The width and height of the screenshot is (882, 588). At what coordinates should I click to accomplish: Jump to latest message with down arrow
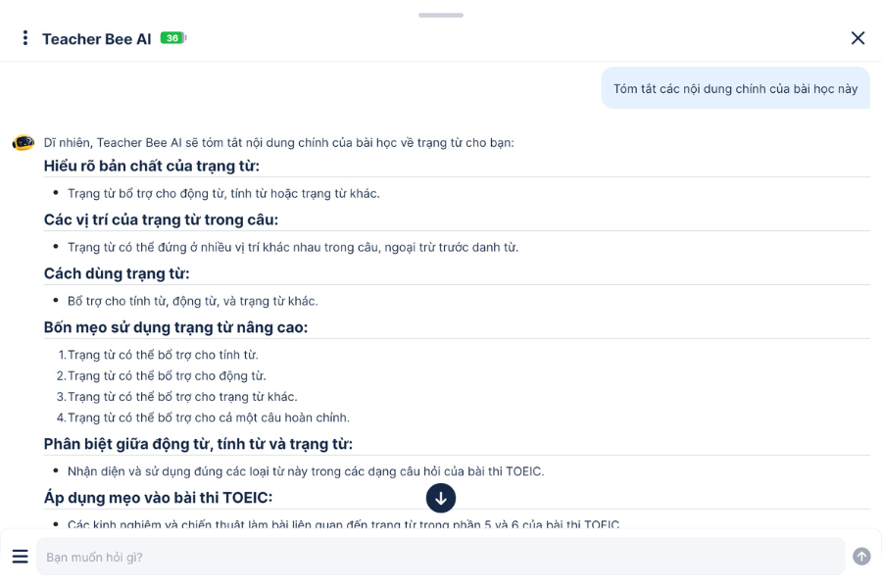(x=440, y=498)
